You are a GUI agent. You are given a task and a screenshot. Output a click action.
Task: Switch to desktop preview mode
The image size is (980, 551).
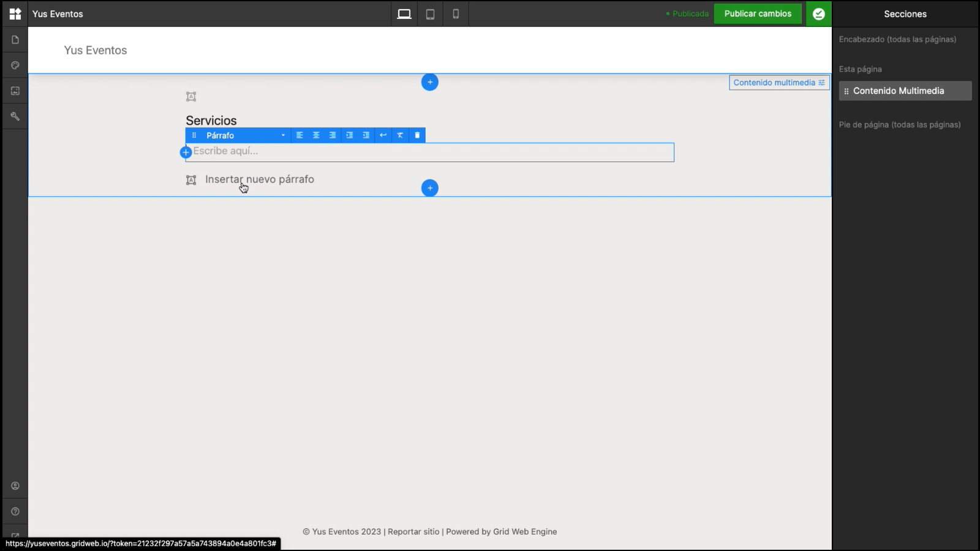pos(404,13)
